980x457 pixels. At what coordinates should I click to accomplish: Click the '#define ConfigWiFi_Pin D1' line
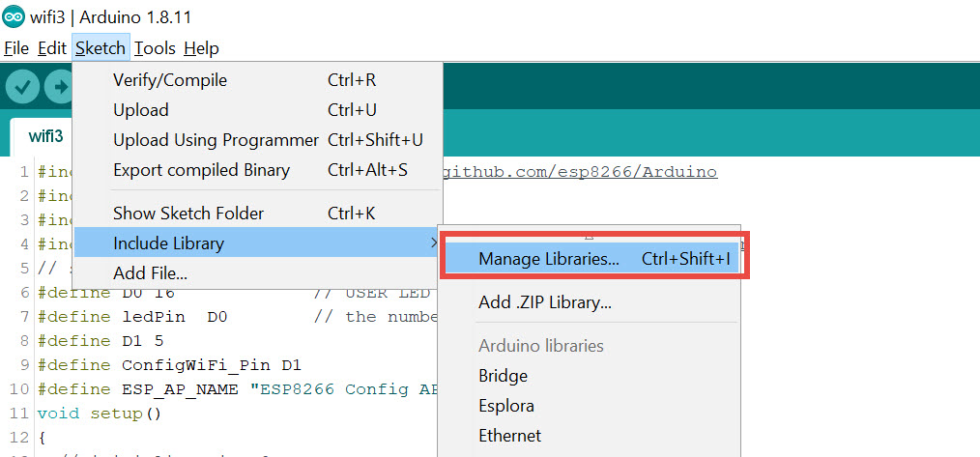(169, 364)
